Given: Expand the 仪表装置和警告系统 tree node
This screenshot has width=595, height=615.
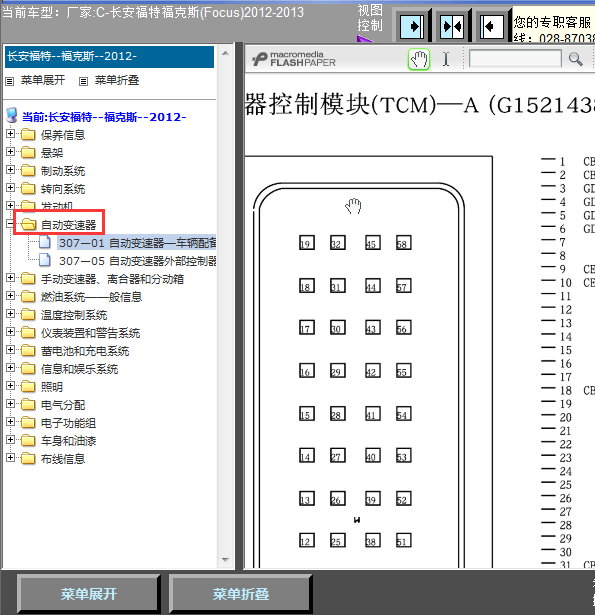Looking at the screenshot, I should tap(10, 332).
